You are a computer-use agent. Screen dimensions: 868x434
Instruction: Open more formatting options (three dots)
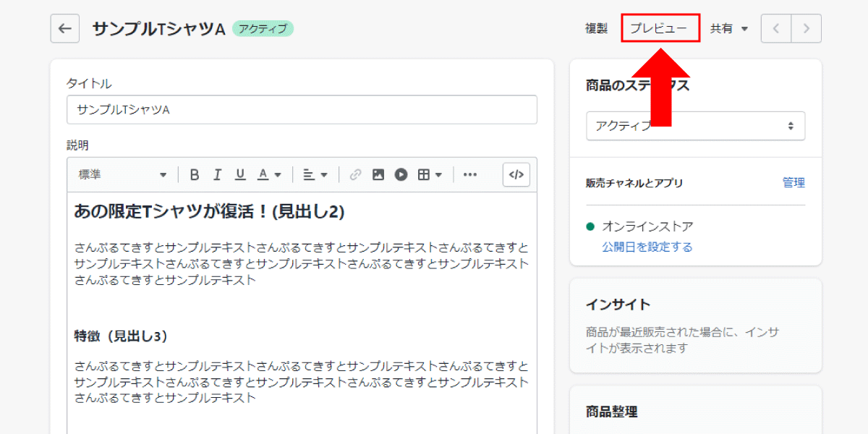(x=470, y=174)
